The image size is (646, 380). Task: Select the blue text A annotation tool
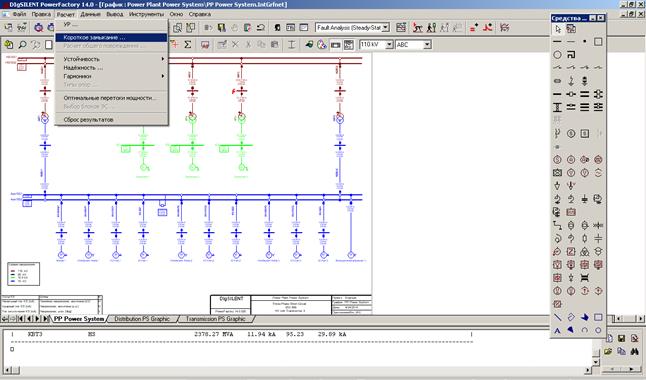coord(557,331)
